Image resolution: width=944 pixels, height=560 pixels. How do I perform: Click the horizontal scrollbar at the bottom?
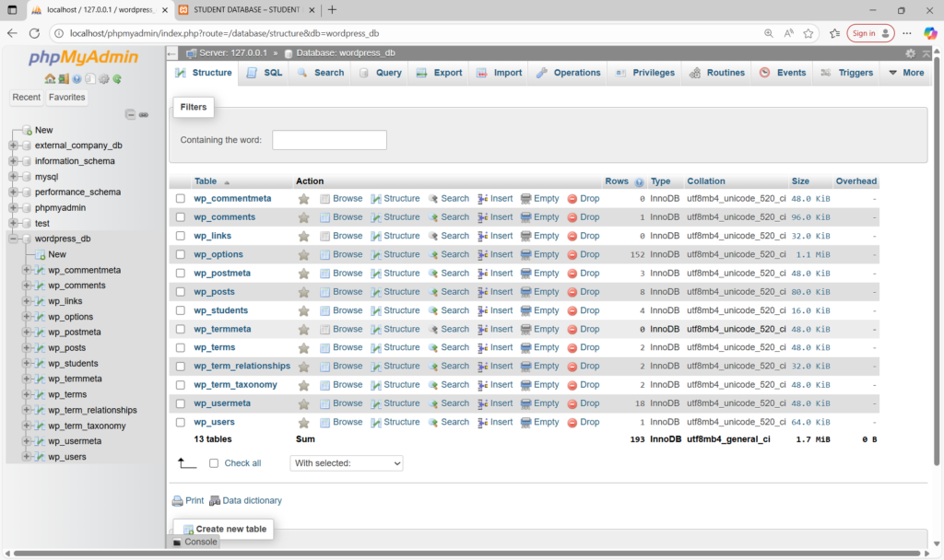[461, 554]
